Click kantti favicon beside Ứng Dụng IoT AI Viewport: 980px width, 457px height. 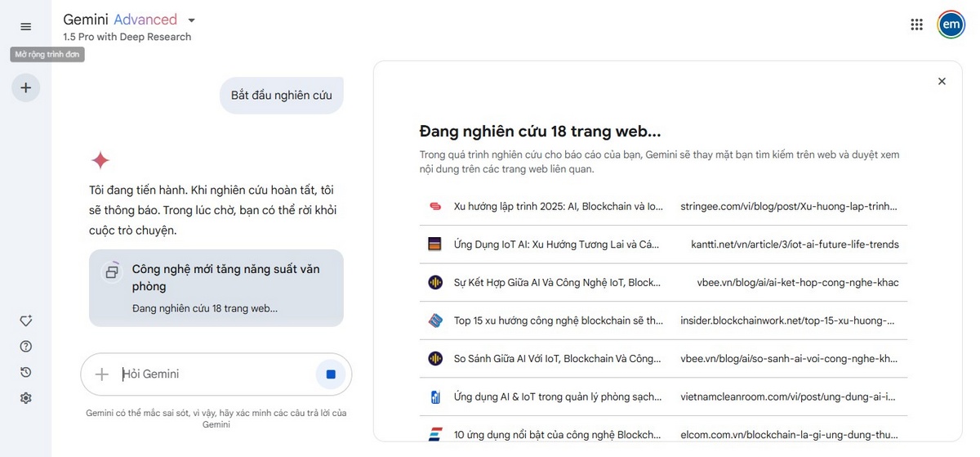point(435,244)
